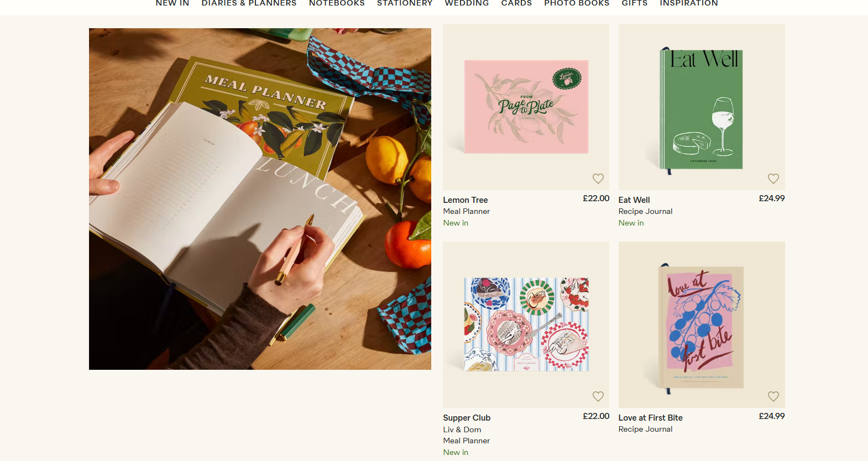View the pink Page to Plate planner image
868x461 pixels.
point(526,107)
